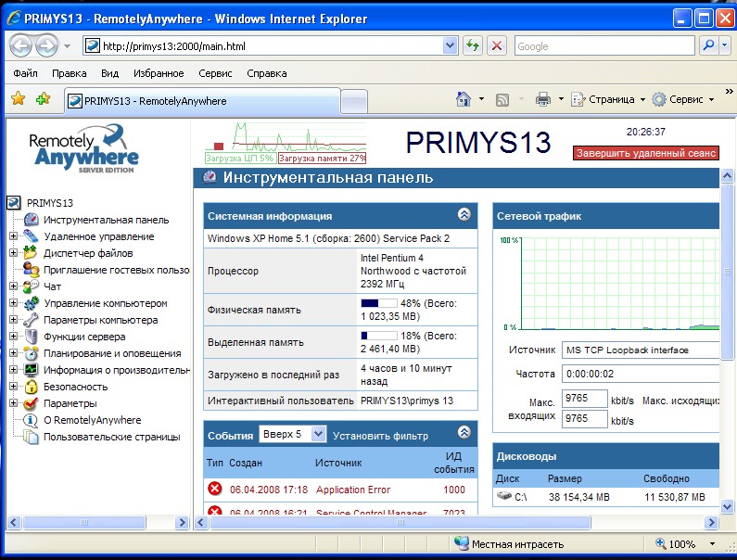Click the Application Error event row
Viewport: 737px width, 560px height.
(x=341, y=490)
